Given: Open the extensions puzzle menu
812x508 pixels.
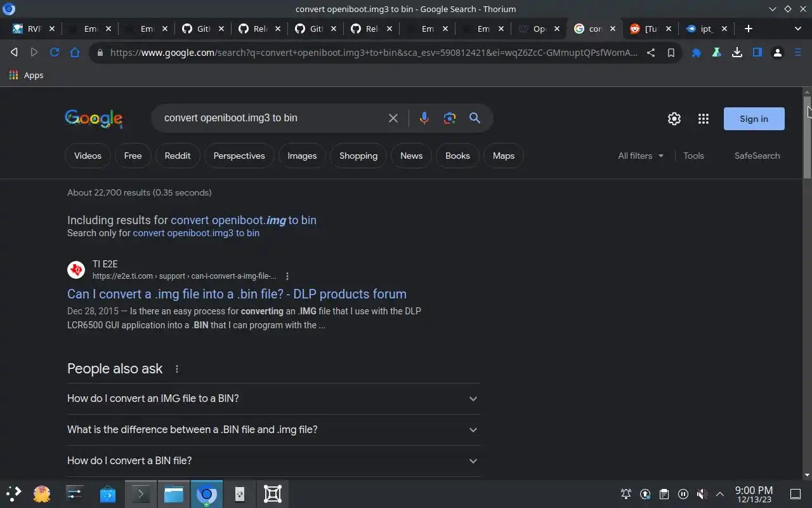Looking at the screenshot, I should click(x=697, y=53).
